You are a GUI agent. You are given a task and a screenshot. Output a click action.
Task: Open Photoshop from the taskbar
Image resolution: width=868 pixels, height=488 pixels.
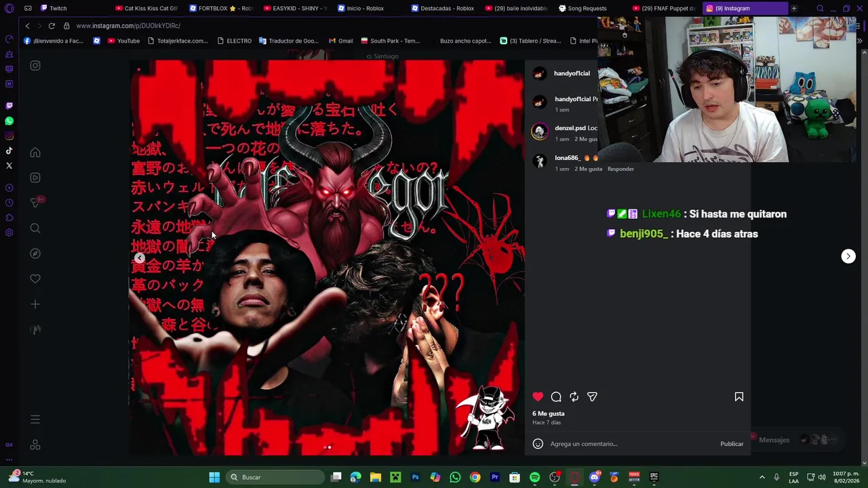click(416, 477)
